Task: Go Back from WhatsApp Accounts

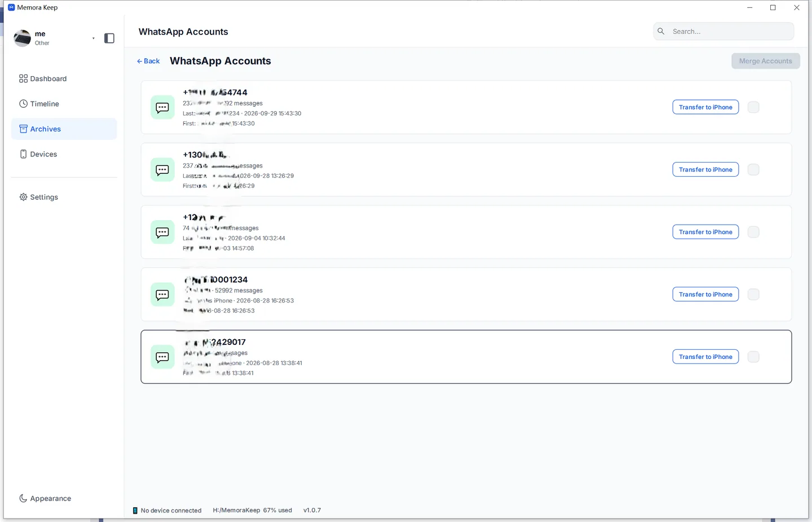Action: pyautogui.click(x=148, y=61)
